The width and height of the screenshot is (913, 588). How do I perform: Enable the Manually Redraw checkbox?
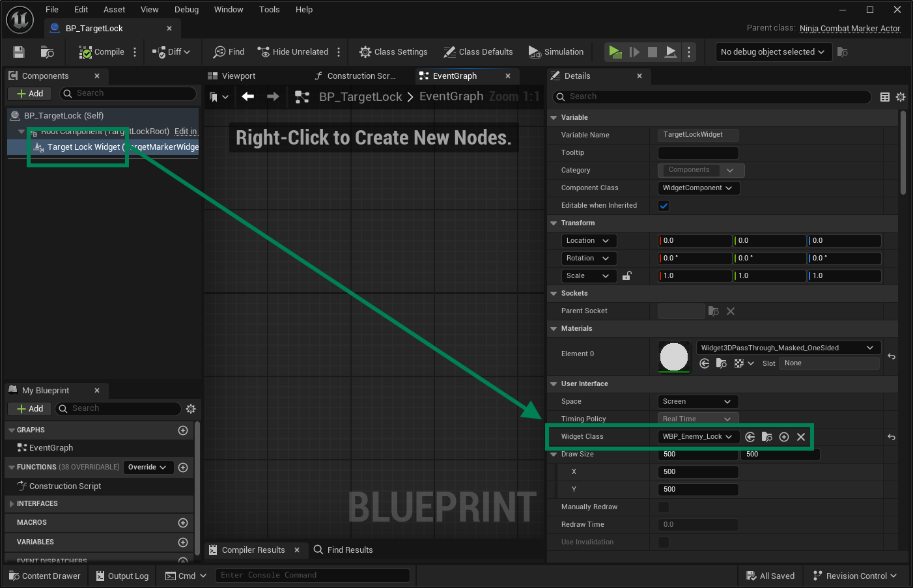coord(664,507)
